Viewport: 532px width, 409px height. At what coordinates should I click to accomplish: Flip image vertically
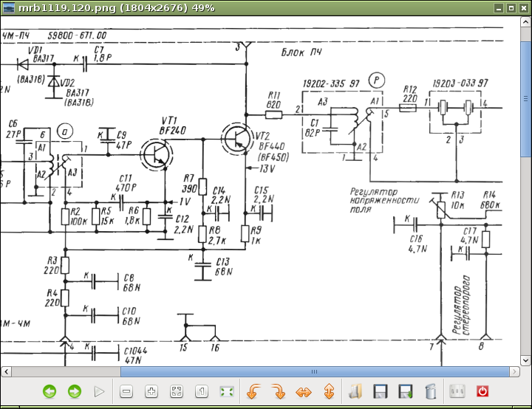coord(329,391)
